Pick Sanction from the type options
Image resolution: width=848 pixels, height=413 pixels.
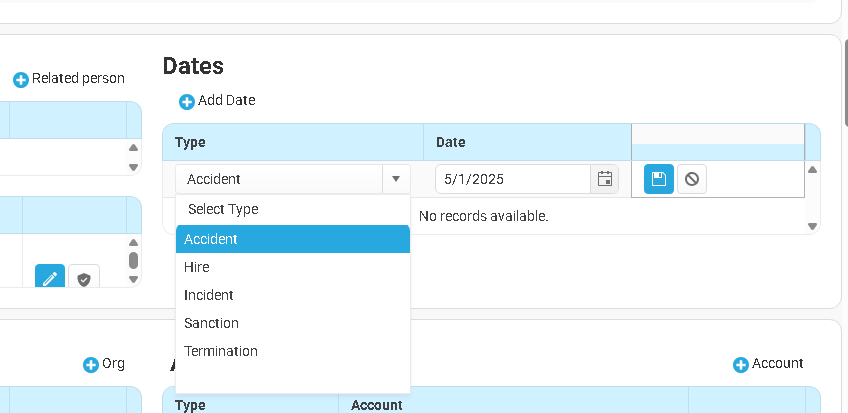coord(211,323)
